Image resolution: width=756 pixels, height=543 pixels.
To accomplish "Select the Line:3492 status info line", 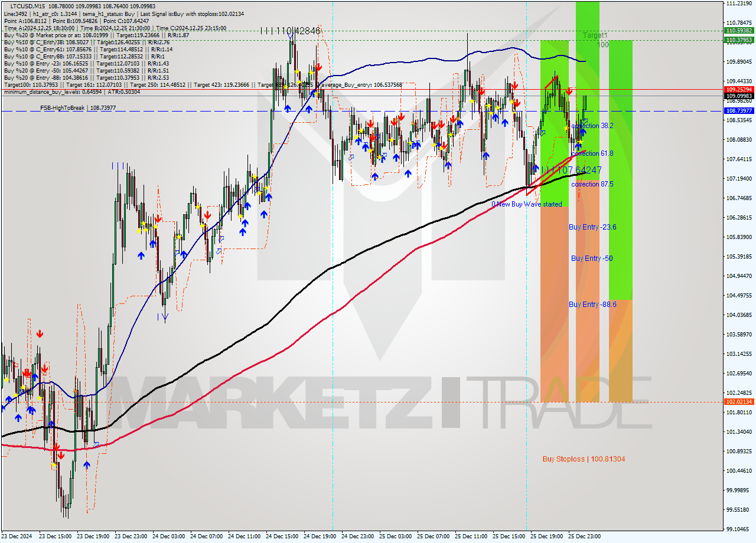I will 124,14.
